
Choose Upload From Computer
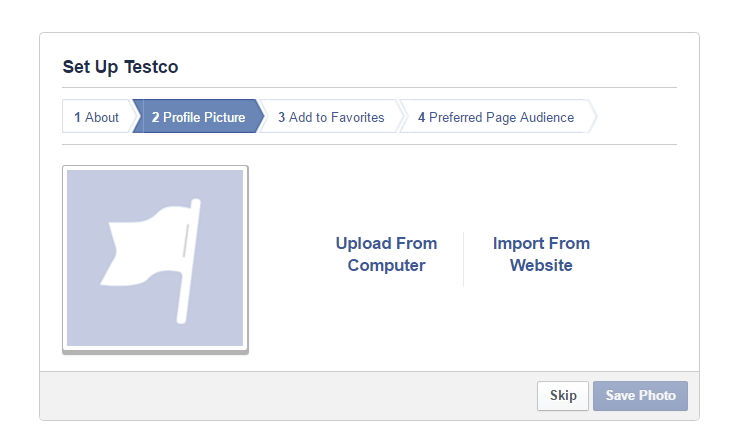[x=386, y=254]
